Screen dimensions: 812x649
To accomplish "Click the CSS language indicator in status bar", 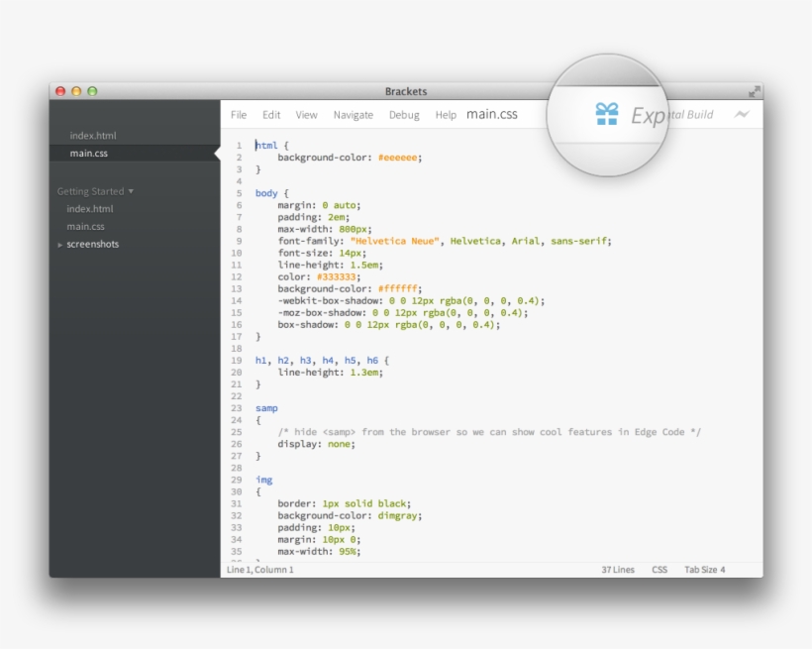I will pos(660,570).
